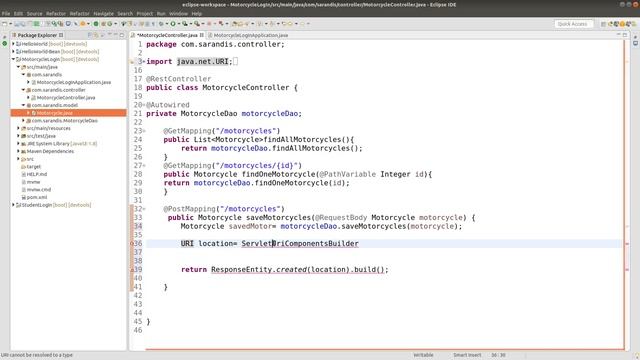Viewport: 640px width, 360px height.
Task: Click the green Boot Dashboard toolbar icon
Action: click(96, 24)
